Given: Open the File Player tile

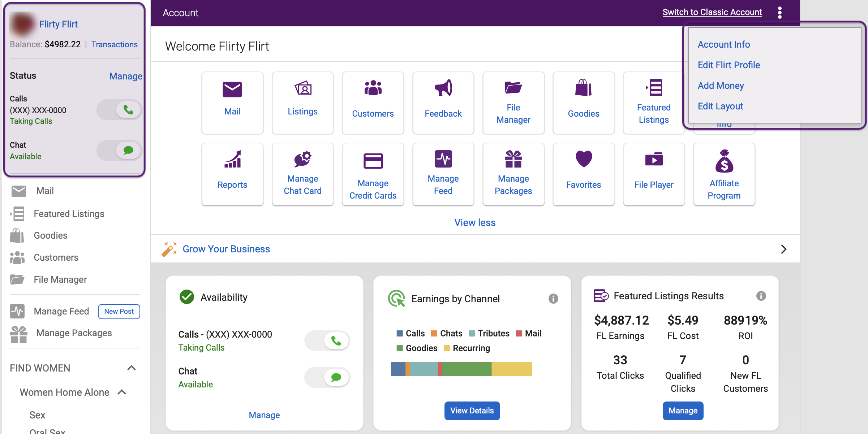Looking at the screenshot, I should [x=654, y=174].
